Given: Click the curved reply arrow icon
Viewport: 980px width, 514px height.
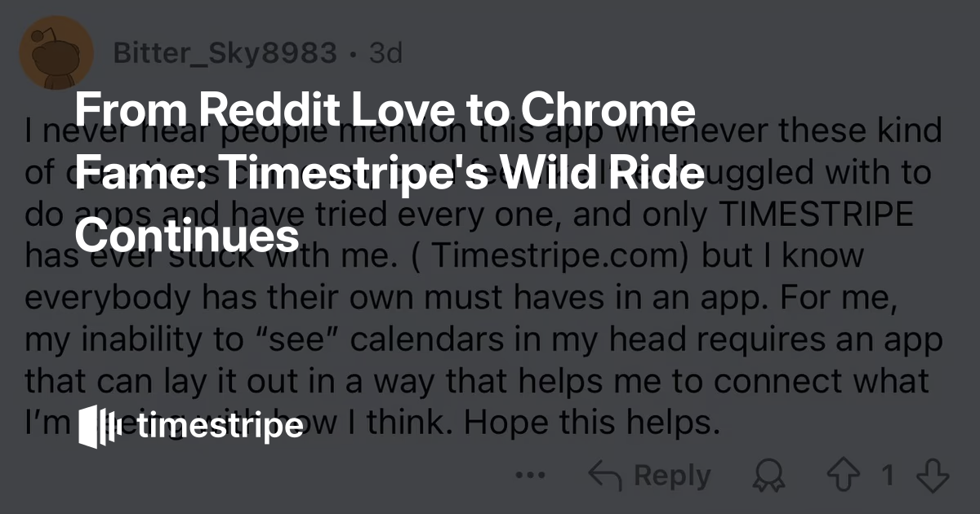Looking at the screenshot, I should (605, 476).
